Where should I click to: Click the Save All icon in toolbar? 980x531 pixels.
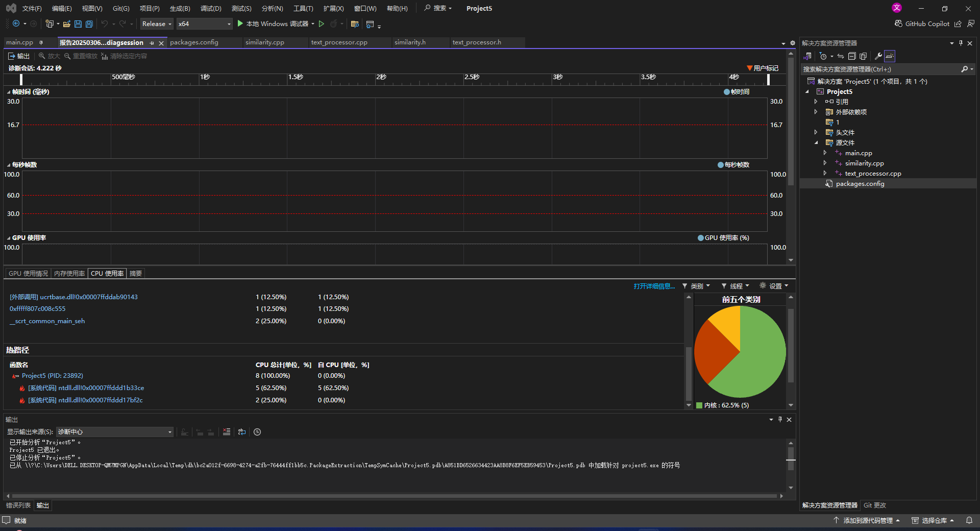[x=89, y=24]
